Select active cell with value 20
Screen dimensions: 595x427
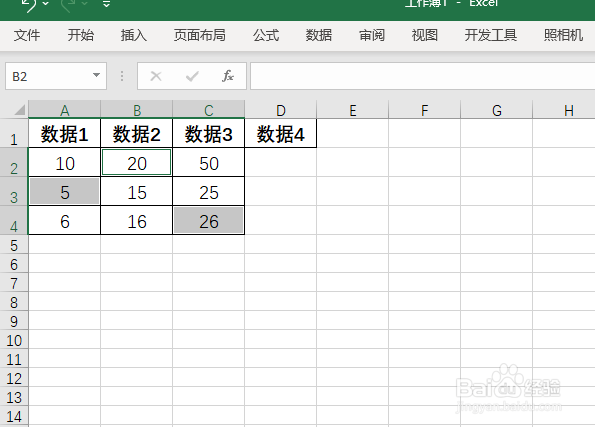click(137, 163)
